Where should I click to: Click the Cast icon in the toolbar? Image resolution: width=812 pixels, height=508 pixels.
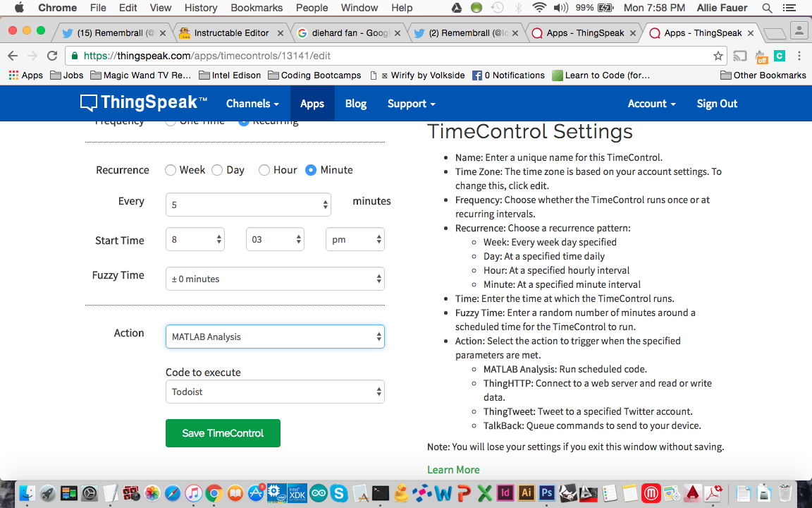[740, 56]
